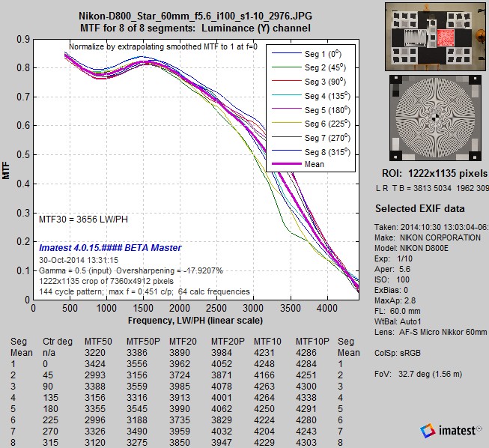Click the 'Gamma = 0.5 (input)' line

coord(130,270)
